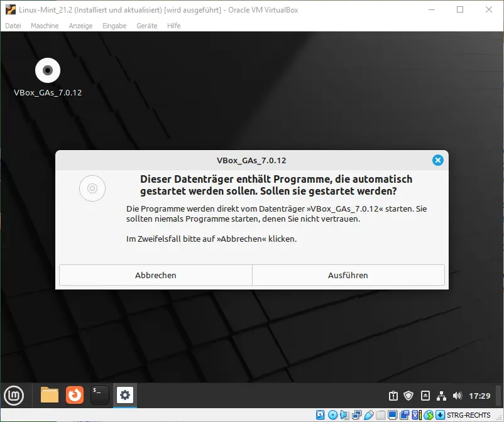Click the VirtualBox window title bar app icon
The width and height of the screenshot is (504, 422).
pos(10,10)
